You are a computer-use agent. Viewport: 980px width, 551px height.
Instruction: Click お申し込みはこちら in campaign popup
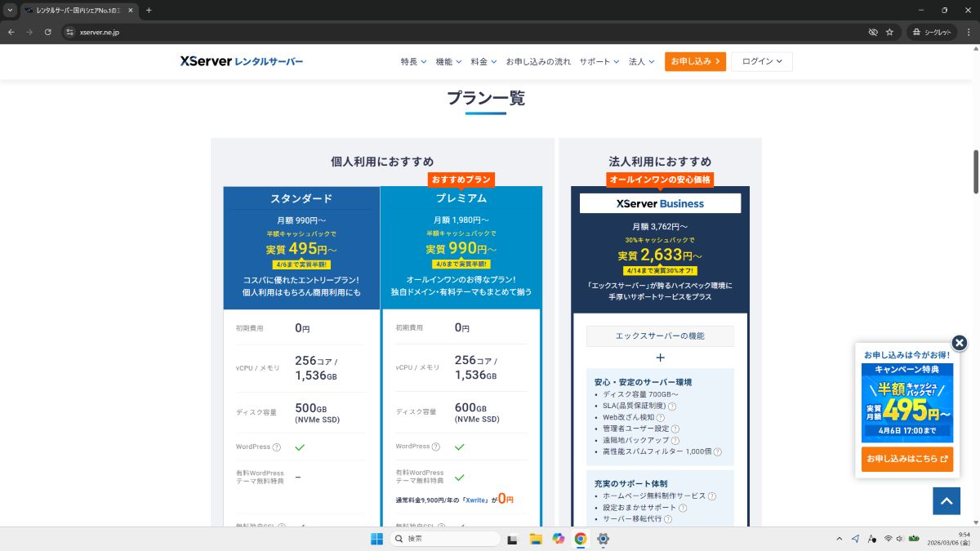(906, 459)
